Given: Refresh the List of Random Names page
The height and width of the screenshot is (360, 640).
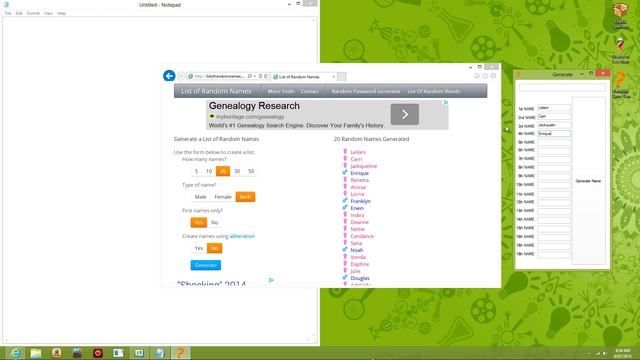Looking at the screenshot, I should [266, 76].
